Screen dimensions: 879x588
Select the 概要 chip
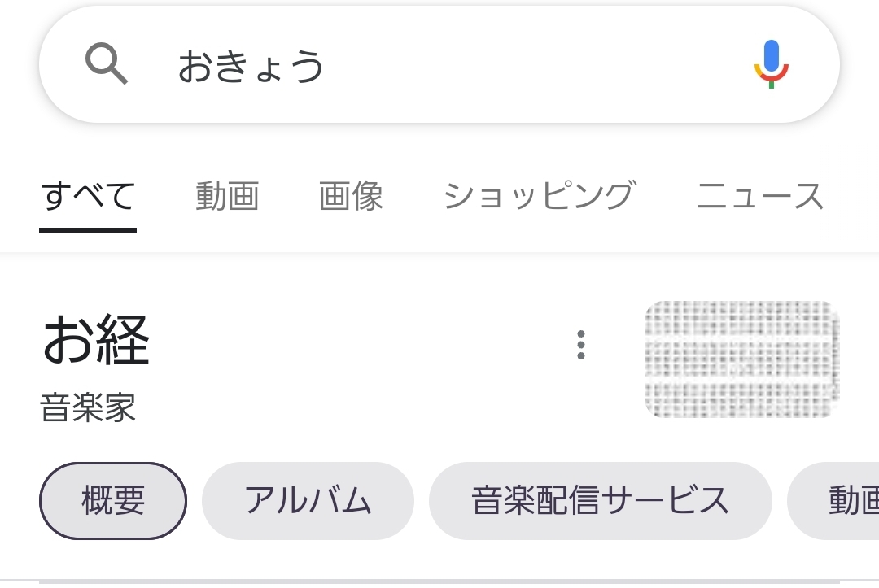point(113,501)
